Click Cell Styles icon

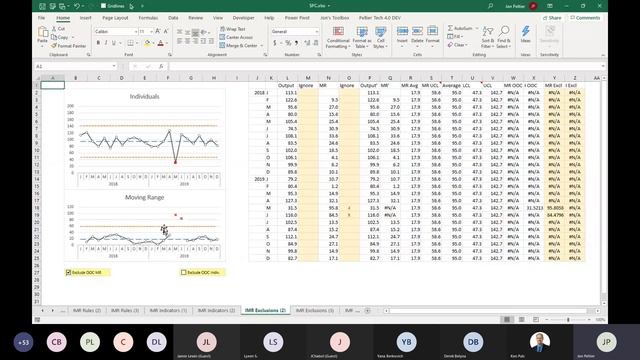pyautogui.click(x=380, y=31)
